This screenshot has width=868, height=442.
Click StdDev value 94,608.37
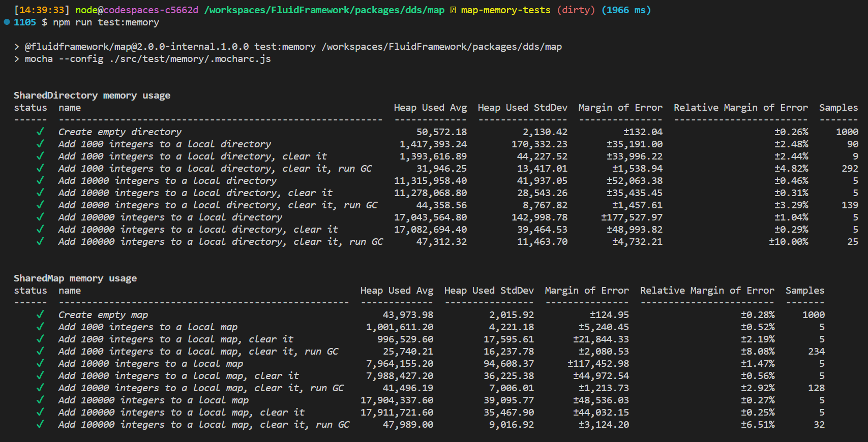508,364
